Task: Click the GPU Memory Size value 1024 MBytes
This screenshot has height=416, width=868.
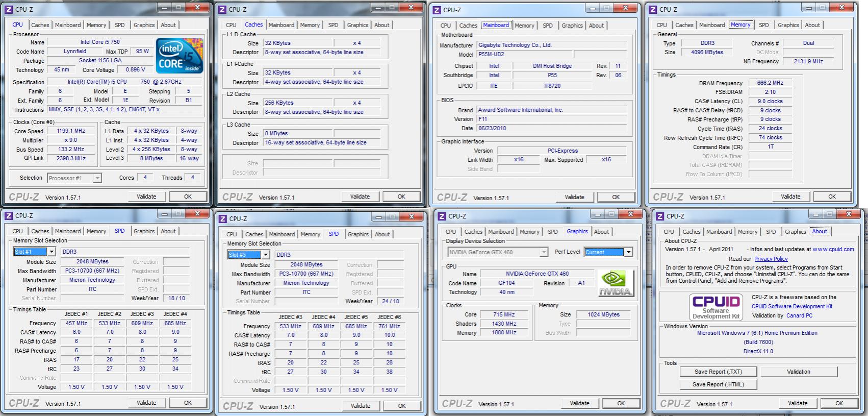Action: pos(603,314)
